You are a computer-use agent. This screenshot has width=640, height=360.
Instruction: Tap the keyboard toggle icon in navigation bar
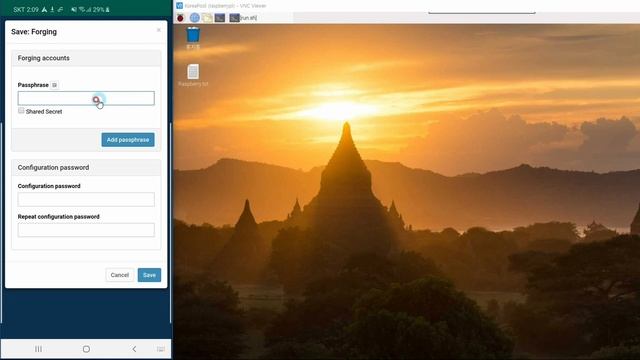click(x=161, y=349)
